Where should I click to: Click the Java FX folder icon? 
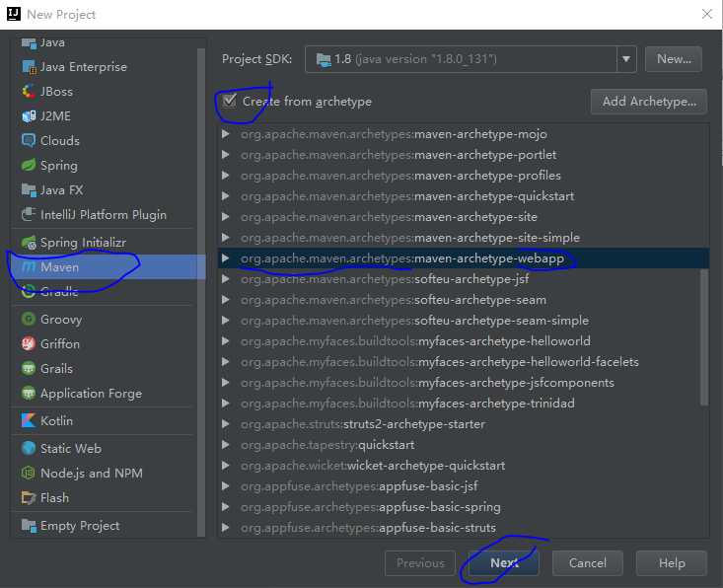coord(29,190)
